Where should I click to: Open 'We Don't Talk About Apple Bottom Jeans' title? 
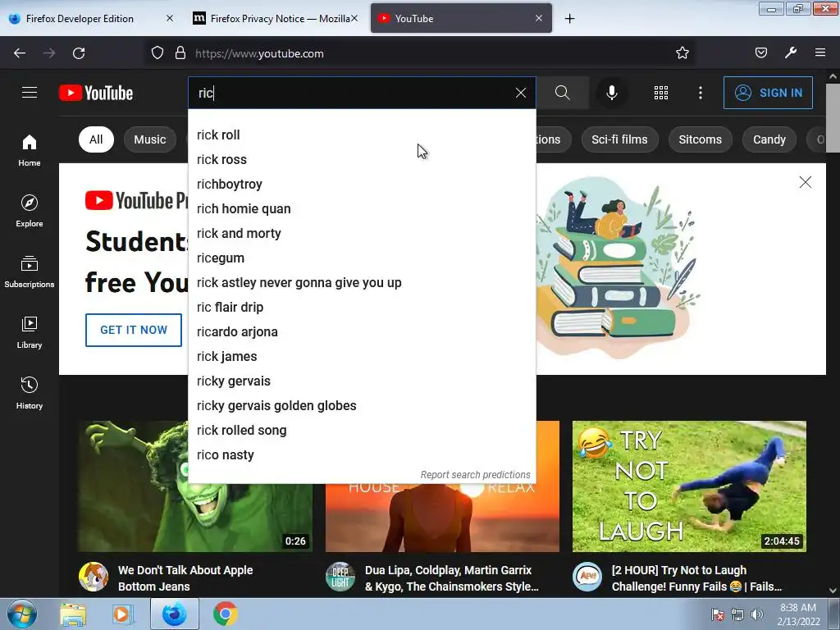[185, 578]
